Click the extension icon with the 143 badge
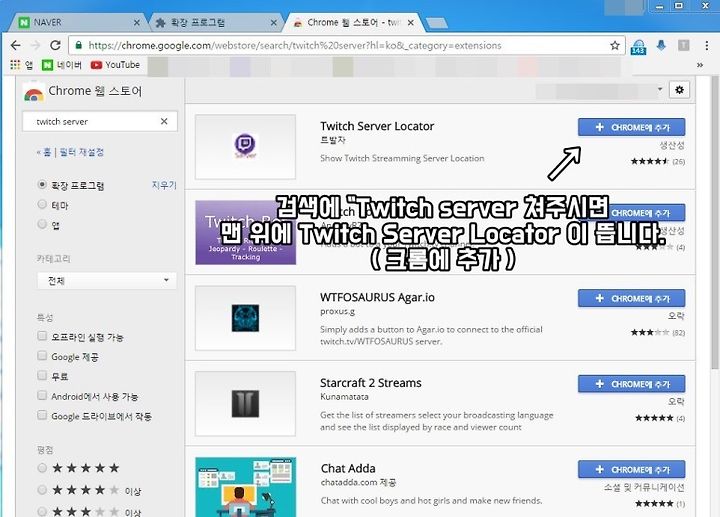The image size is (720, 517). [x=639, y=46]
